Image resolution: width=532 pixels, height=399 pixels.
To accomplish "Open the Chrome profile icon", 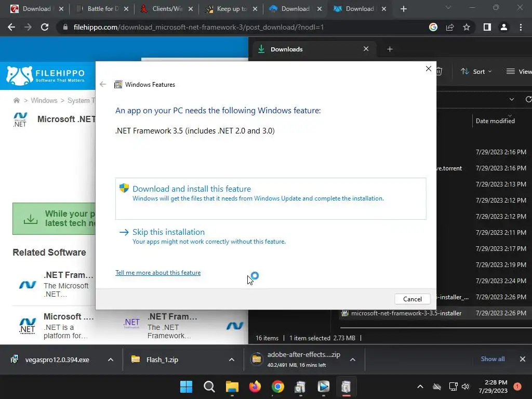I will (504, 27).
